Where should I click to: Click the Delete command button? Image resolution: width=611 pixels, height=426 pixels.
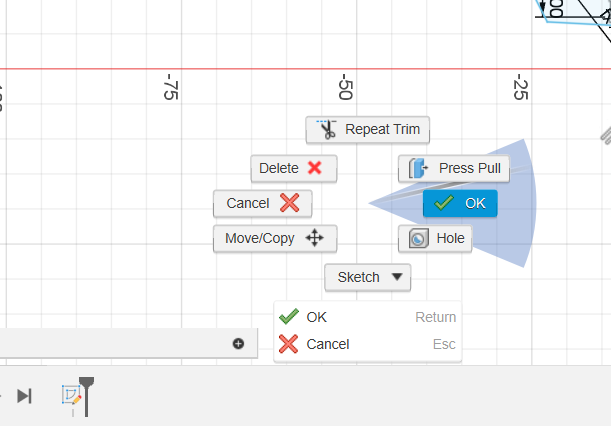pos(294,168)
